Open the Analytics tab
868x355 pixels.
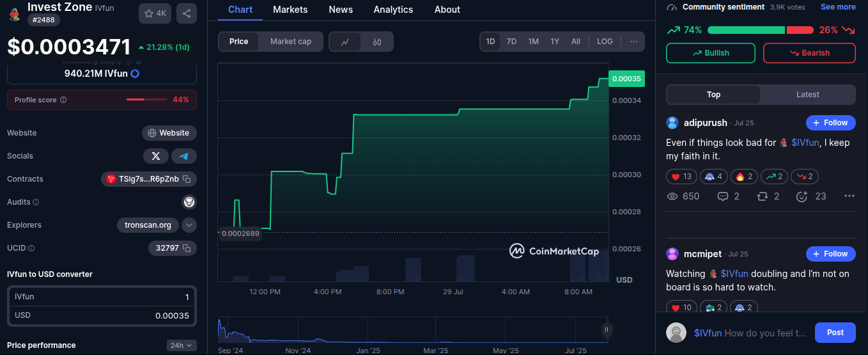(x=393, y=10)
